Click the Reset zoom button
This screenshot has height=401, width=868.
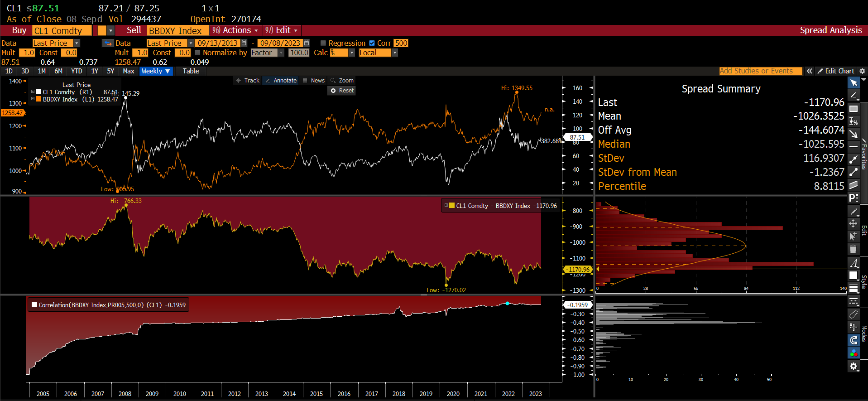342,91
